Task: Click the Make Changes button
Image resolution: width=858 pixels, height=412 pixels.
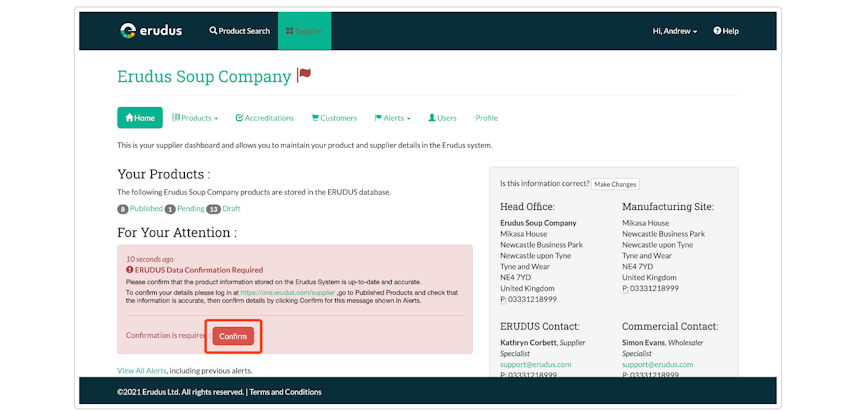Action: [x=615, y=184]
